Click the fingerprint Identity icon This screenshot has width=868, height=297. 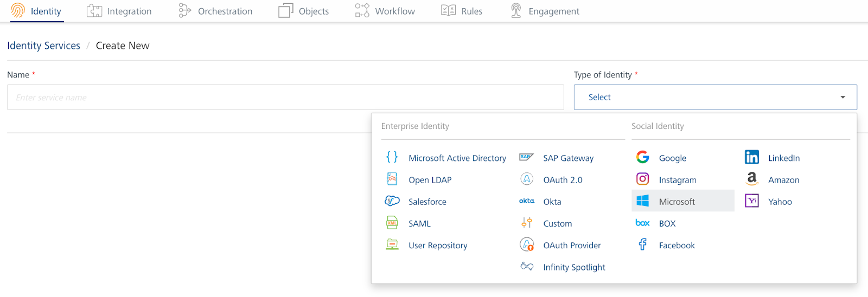pos(18,10)
